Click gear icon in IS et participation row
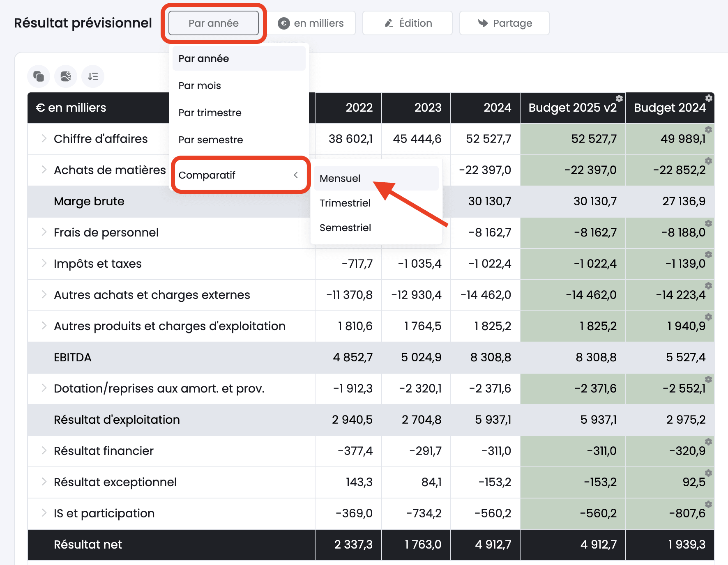 tap(708, 504)
